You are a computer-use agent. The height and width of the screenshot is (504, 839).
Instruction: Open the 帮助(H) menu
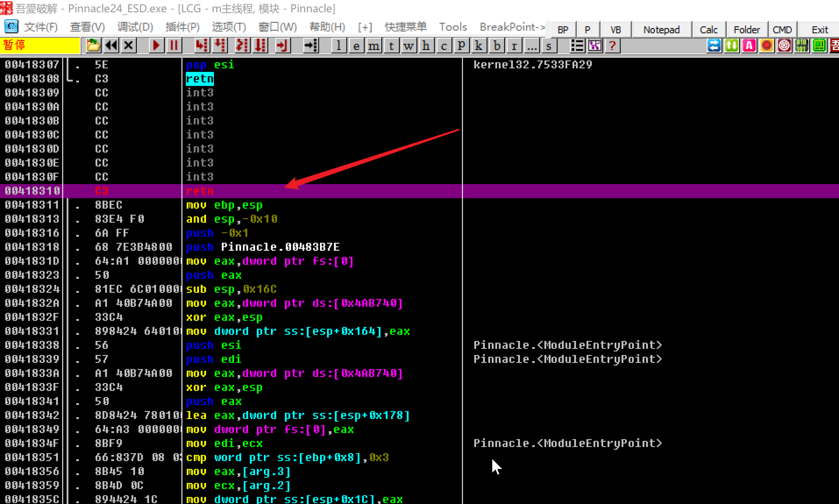[x=327, y=27]
